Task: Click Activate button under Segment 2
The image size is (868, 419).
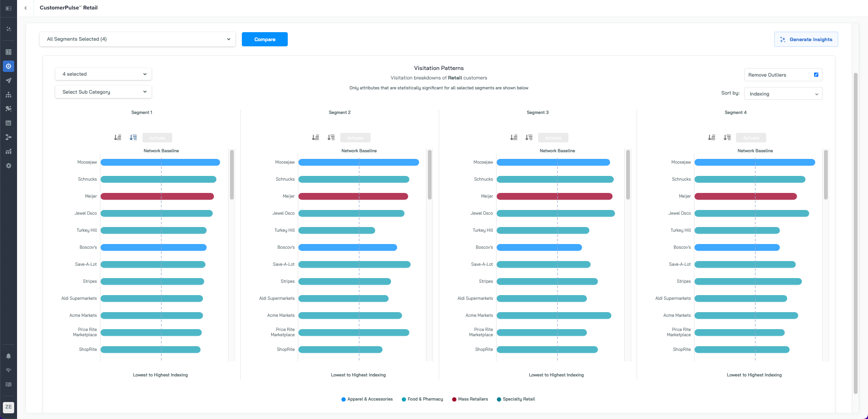Action: [355, 138]
